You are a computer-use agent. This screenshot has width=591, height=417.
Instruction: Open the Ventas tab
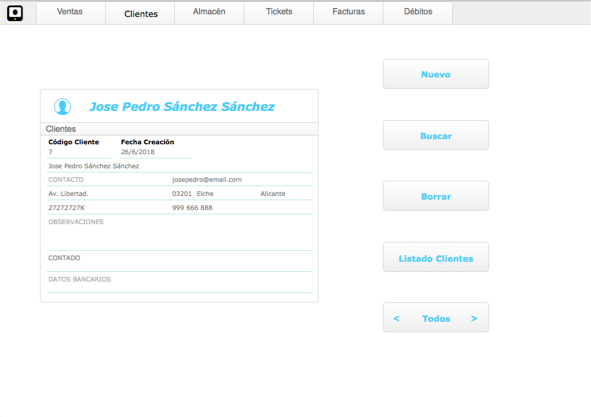pos(70,12)
